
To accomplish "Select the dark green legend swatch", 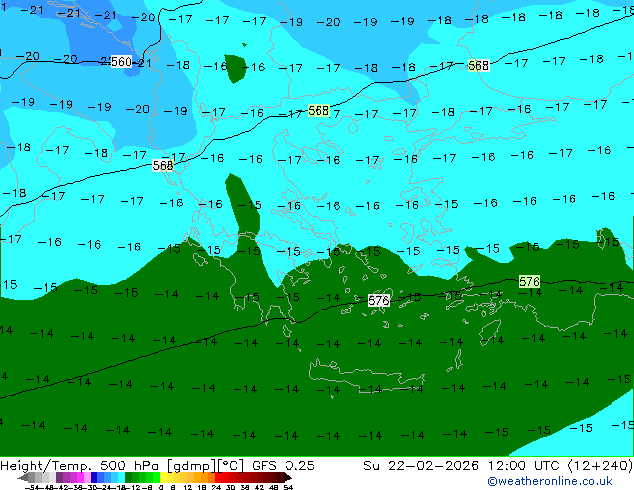I will pyautogui.click(x=129, y=477).
